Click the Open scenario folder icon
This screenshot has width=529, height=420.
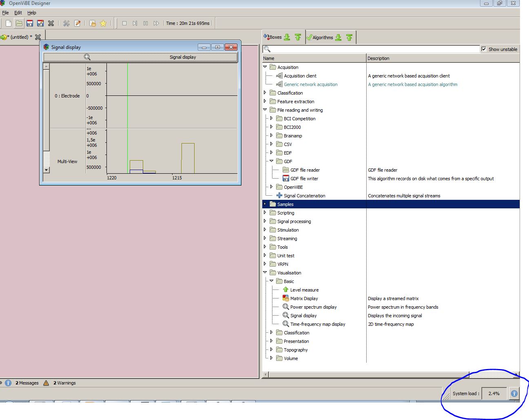pos(19,23)
